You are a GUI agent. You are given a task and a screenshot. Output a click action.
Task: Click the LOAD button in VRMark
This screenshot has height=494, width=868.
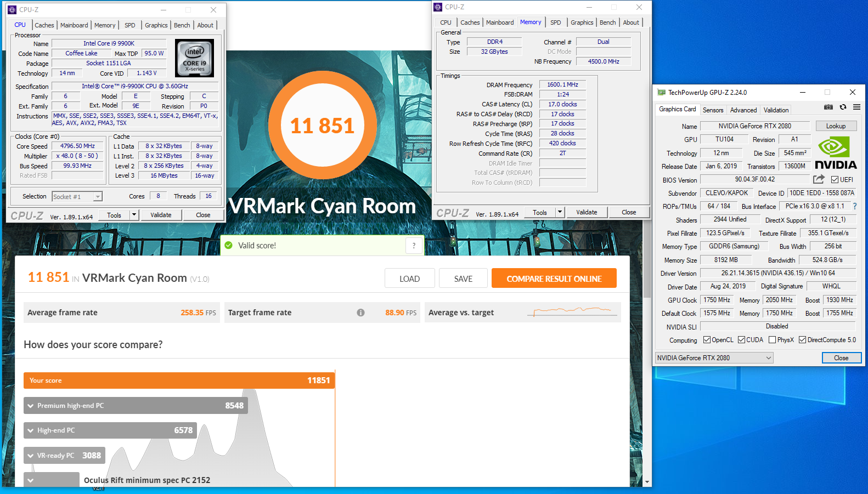[410, 279]
